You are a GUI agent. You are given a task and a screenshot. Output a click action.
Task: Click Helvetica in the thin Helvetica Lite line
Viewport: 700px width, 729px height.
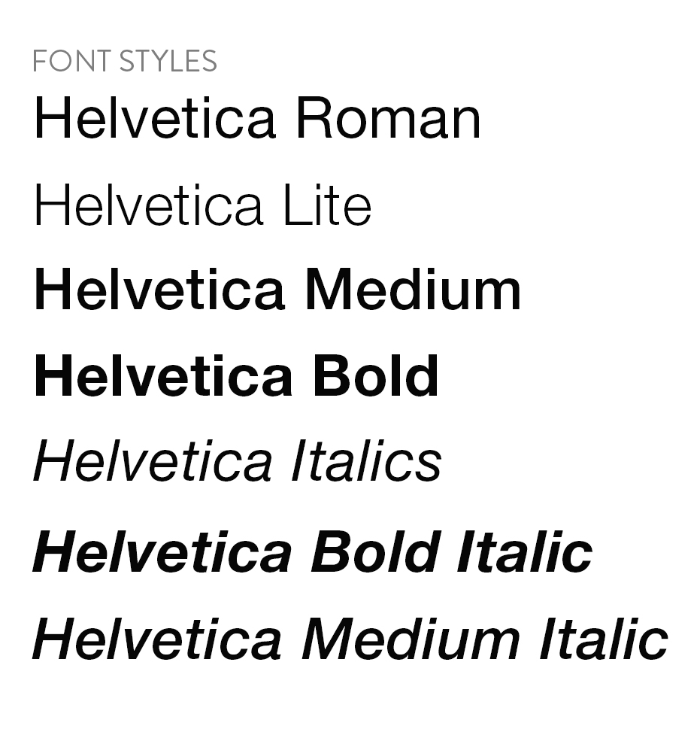148,205
